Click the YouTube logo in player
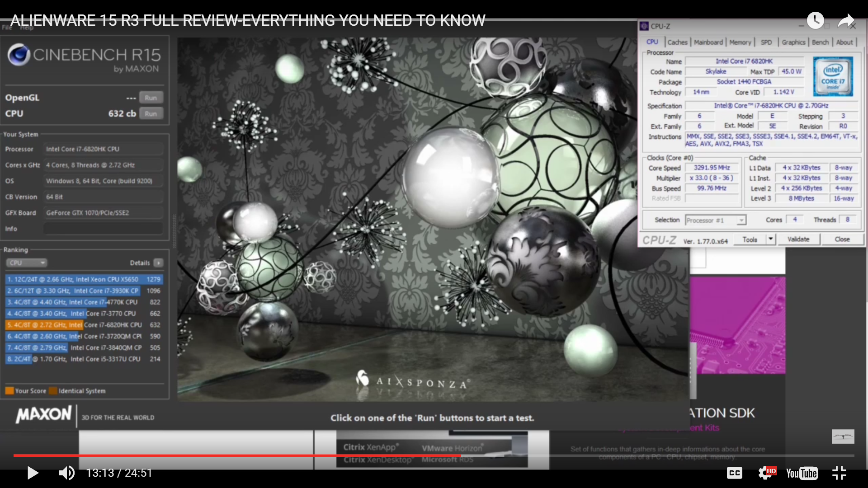This screenshot has height=488, width=868. coord(802,473)
